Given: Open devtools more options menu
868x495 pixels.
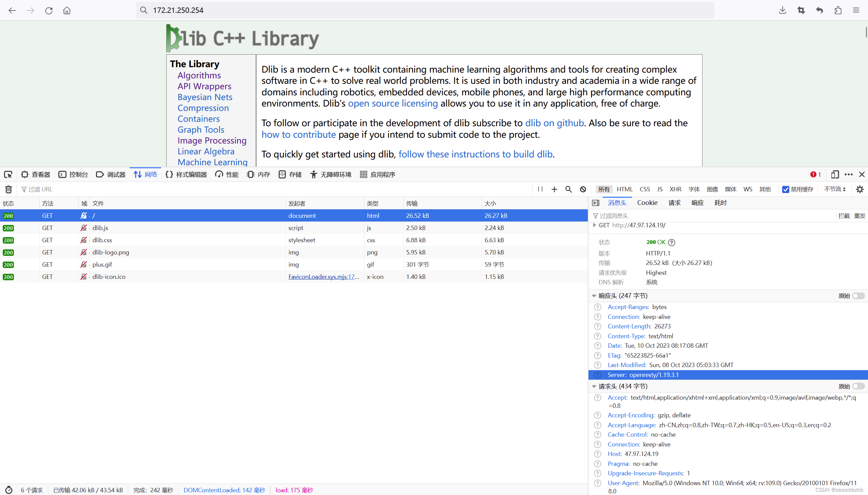Looking at the screenshot, I should tap(849, 174).
